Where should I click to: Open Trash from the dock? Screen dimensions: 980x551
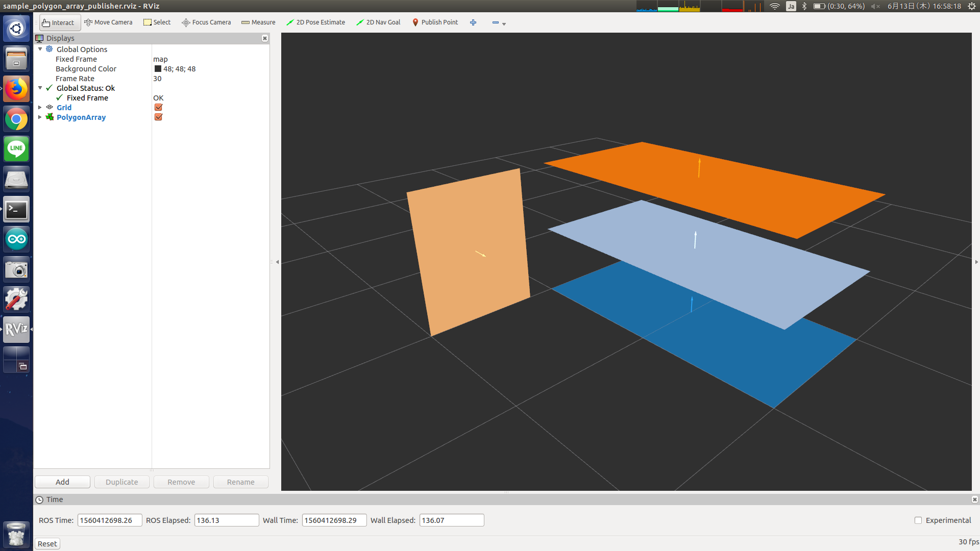pyautogui.click(x=16, y=534)
